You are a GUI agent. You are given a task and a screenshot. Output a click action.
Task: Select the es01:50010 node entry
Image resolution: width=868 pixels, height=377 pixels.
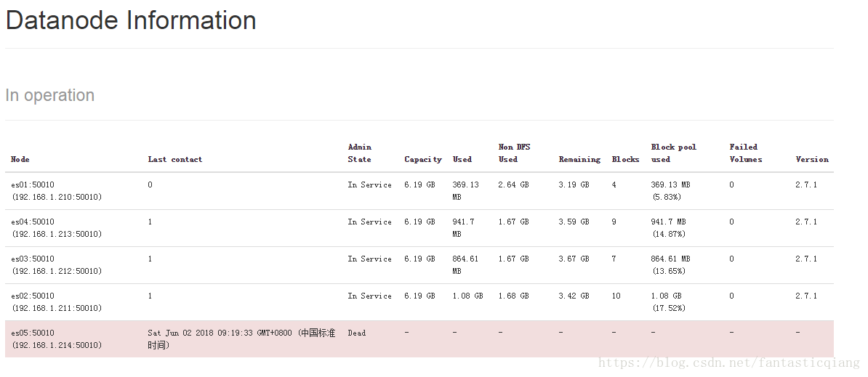pyautogui.click(x=57, y=191)
